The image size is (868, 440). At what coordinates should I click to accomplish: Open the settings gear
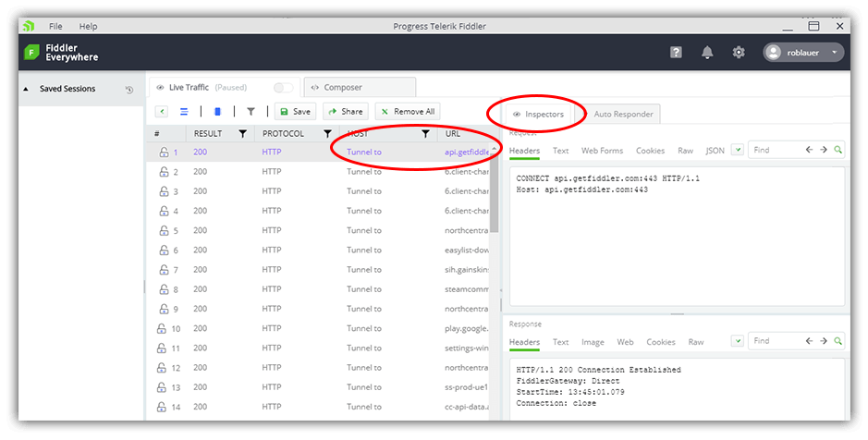tap(739, 53)
